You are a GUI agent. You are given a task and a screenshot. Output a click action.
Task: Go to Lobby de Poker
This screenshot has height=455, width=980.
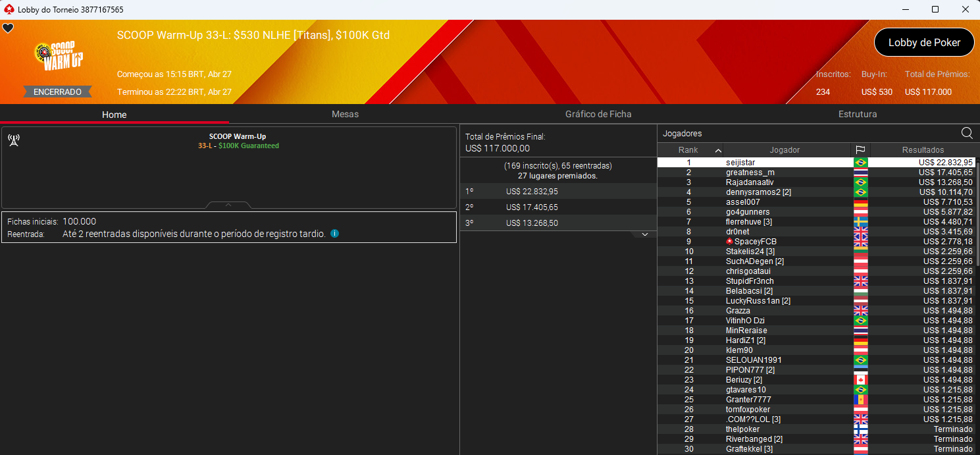pos(924,42)
